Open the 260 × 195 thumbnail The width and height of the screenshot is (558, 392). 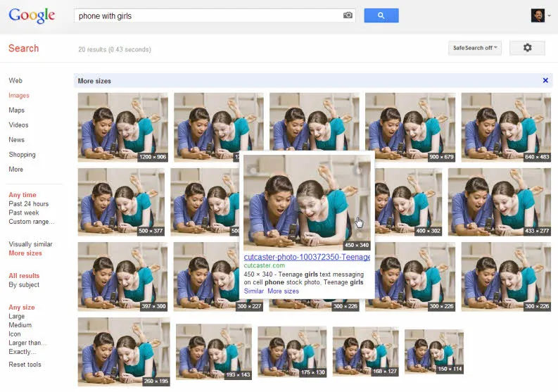coord(124,352)
